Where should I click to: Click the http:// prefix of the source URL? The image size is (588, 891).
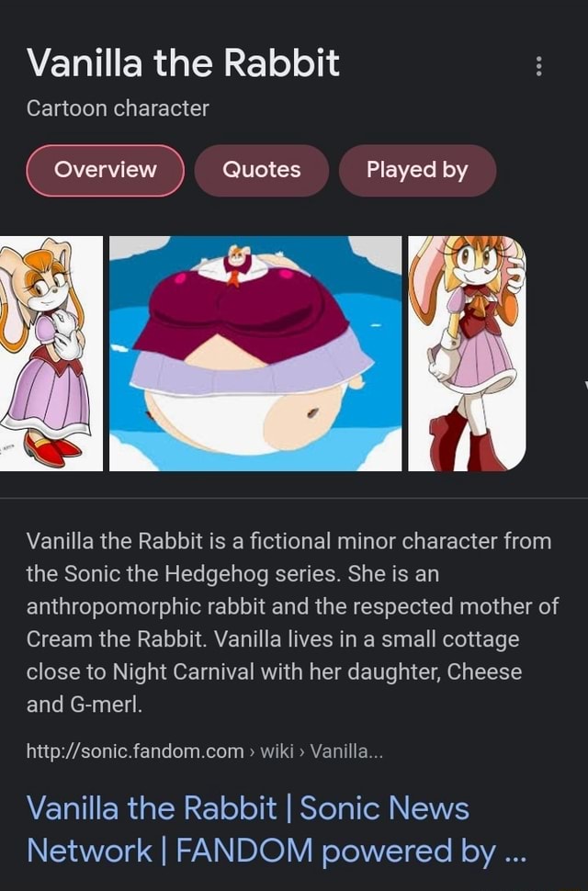click(x=54, y=751)
